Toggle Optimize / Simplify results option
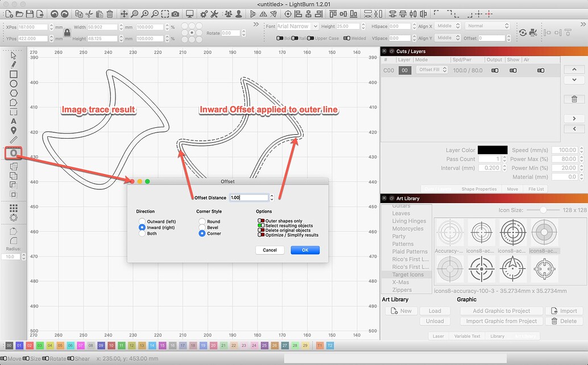The width and height of the screenshot is (588, 365). click(261, 235)
